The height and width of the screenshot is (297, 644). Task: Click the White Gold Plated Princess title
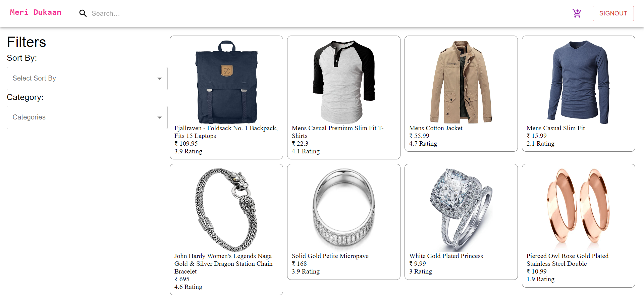[x=446, y=256]
